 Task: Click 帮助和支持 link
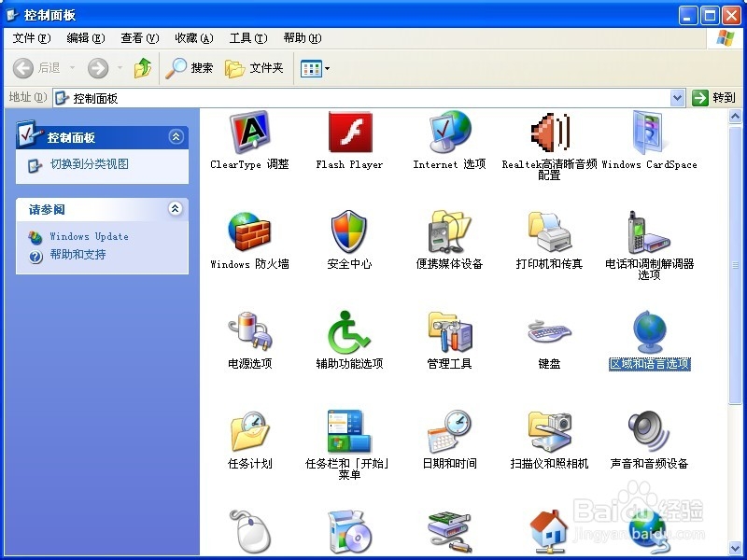pyautogui.click(x=78, y=255)
